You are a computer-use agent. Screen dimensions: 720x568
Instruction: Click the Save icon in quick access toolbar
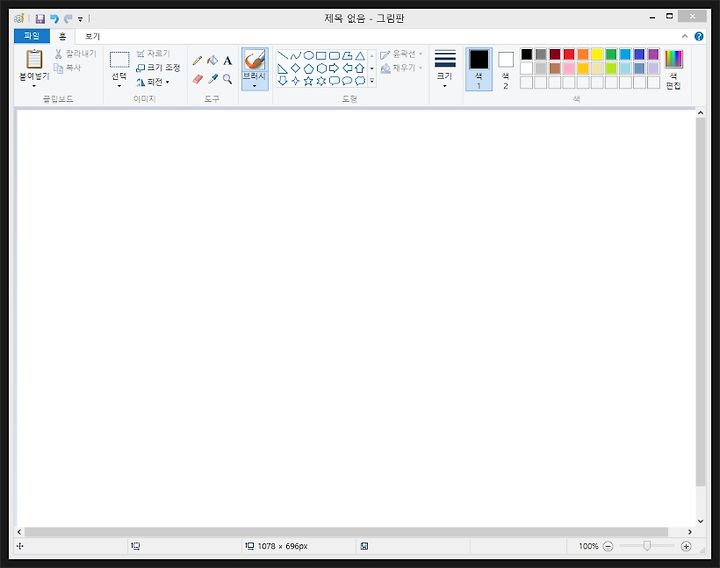pyautogui.click(x=40, y=18)
